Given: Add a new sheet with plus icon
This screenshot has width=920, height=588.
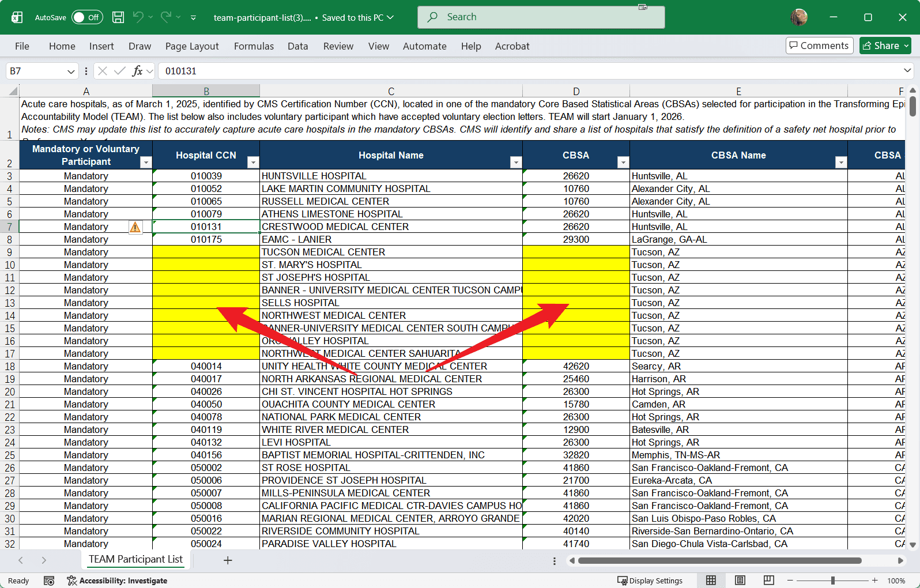Looking at the screenshot, I should [x=228, y=560].
